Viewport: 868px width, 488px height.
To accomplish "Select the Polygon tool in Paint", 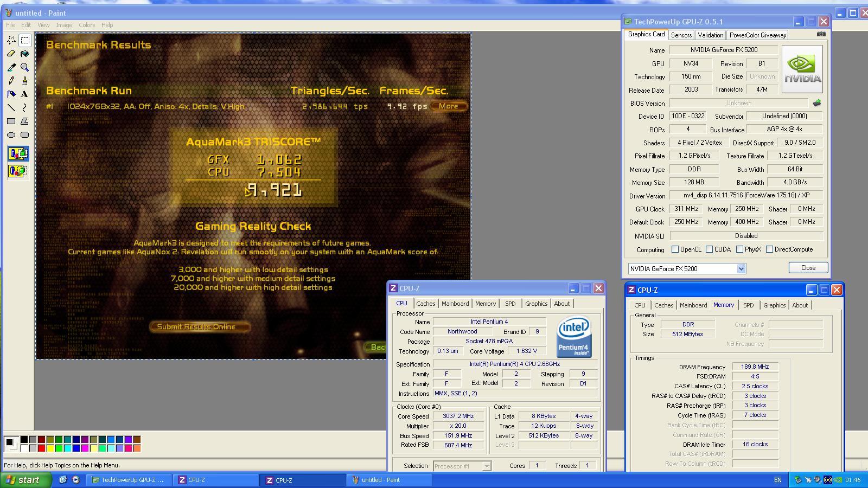I will (25, 121).
